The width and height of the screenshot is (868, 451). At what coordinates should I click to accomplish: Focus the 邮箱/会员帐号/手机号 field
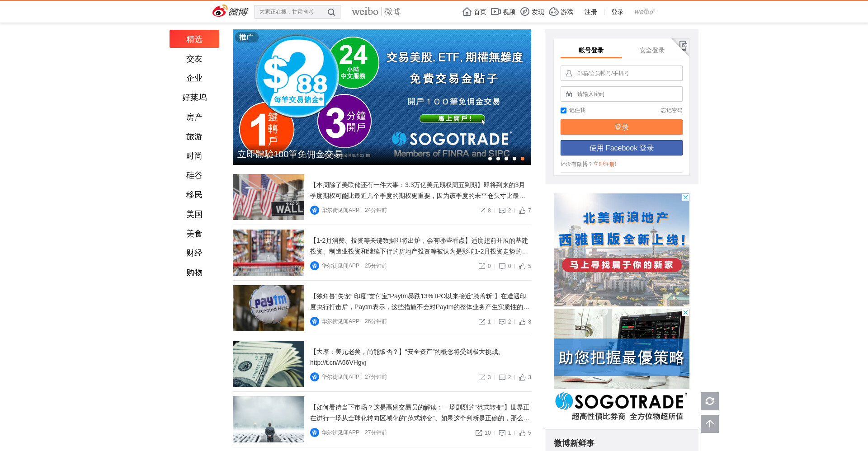click(x=622, y=73)
